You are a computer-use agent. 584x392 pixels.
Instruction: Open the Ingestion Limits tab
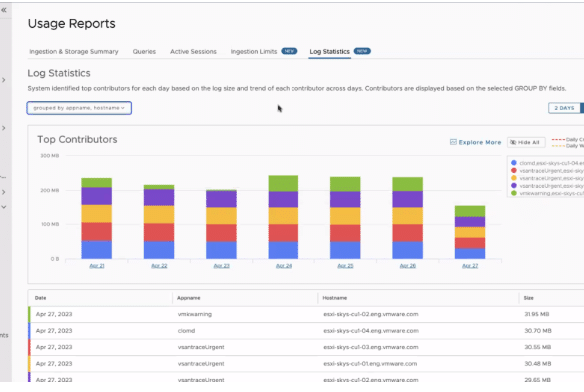pos(254,52)
